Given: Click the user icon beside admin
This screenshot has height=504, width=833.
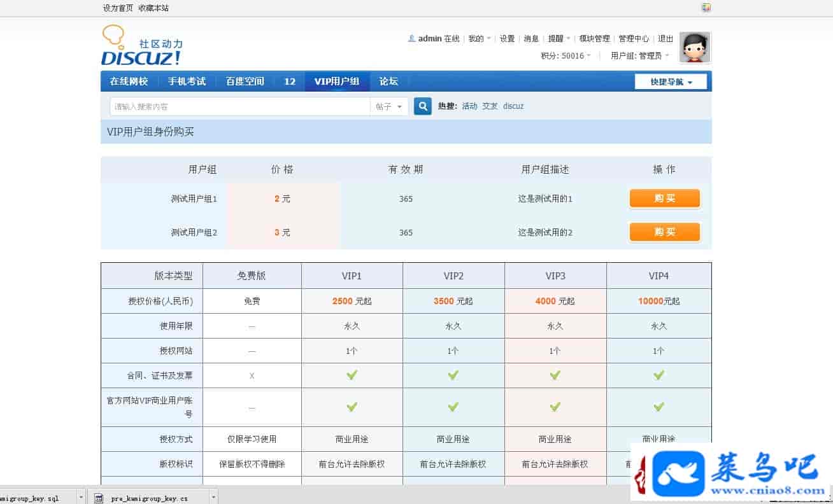Looking at the screenshot, I should tap(411, 39).
